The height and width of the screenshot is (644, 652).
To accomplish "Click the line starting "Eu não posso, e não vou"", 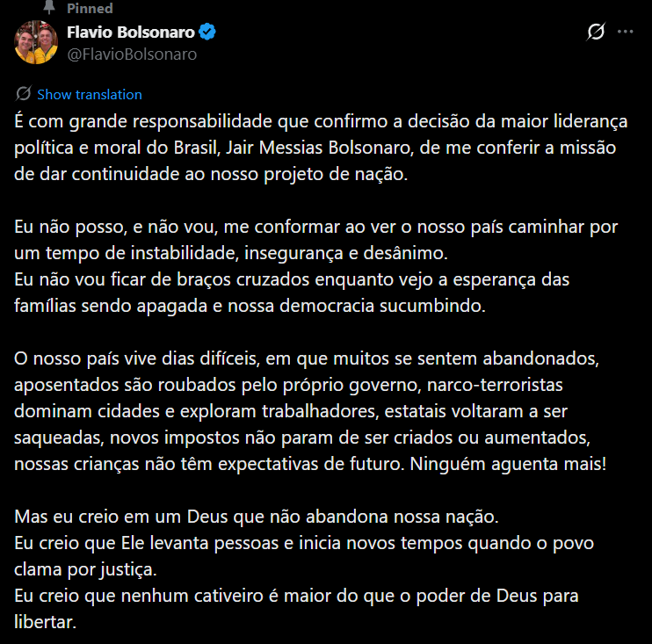I will [x=316, y=228].
